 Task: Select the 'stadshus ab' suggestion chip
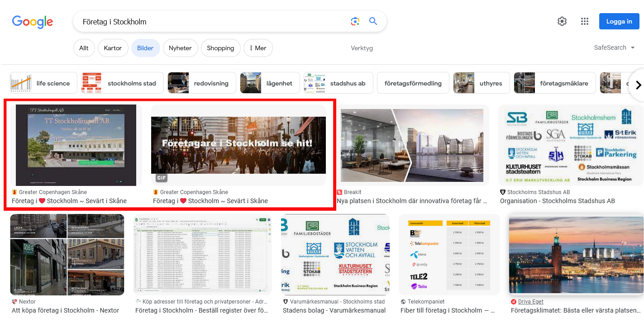338,83
